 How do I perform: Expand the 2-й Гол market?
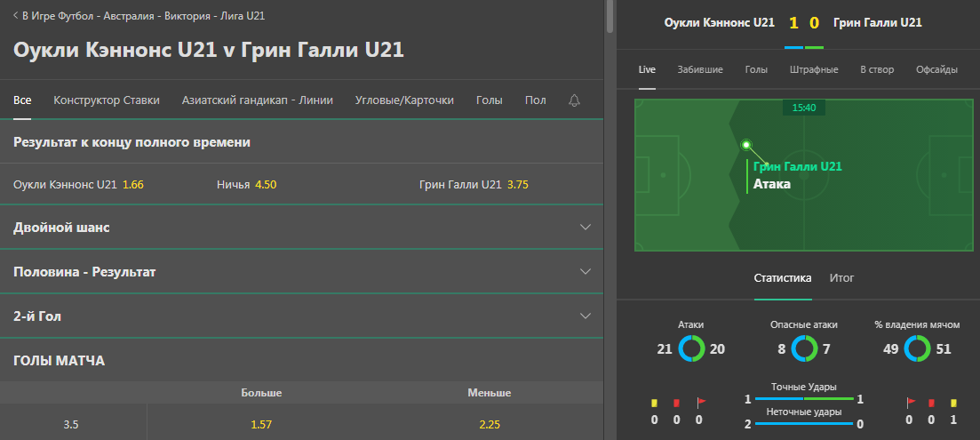coord(301,316)
